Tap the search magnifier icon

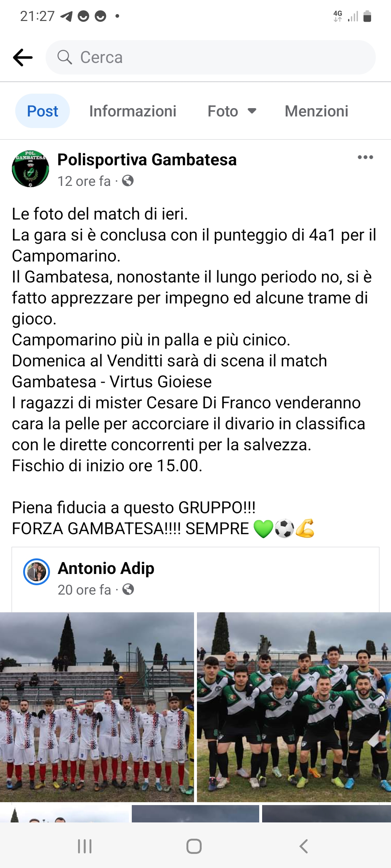[65, 57]
